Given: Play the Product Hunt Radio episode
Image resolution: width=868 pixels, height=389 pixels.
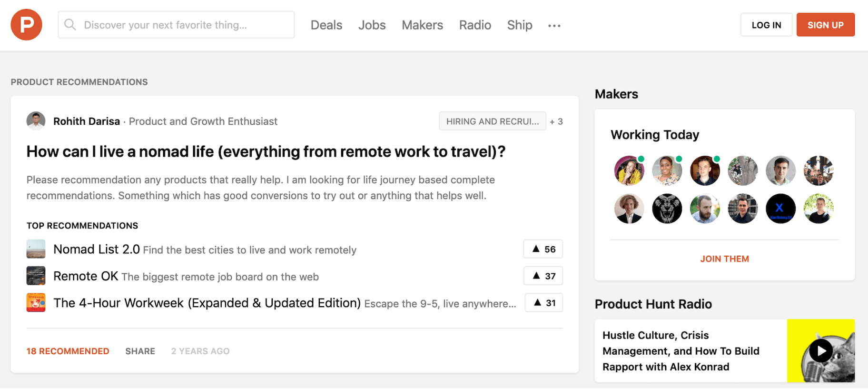Looking at the screenshot, I should pyautogui.click(x=821, y=351).
